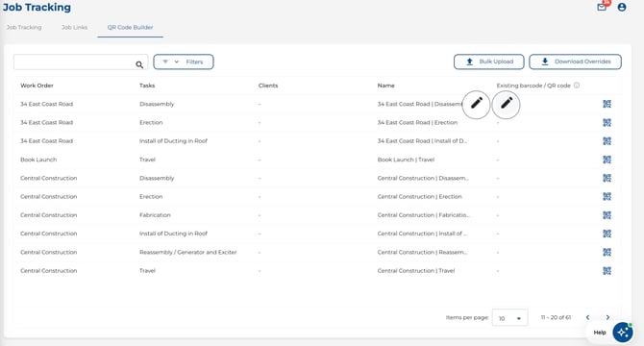Click the left pencil edit icon
The height and width of the screenshot is (346, 644).
pos(476,104)
